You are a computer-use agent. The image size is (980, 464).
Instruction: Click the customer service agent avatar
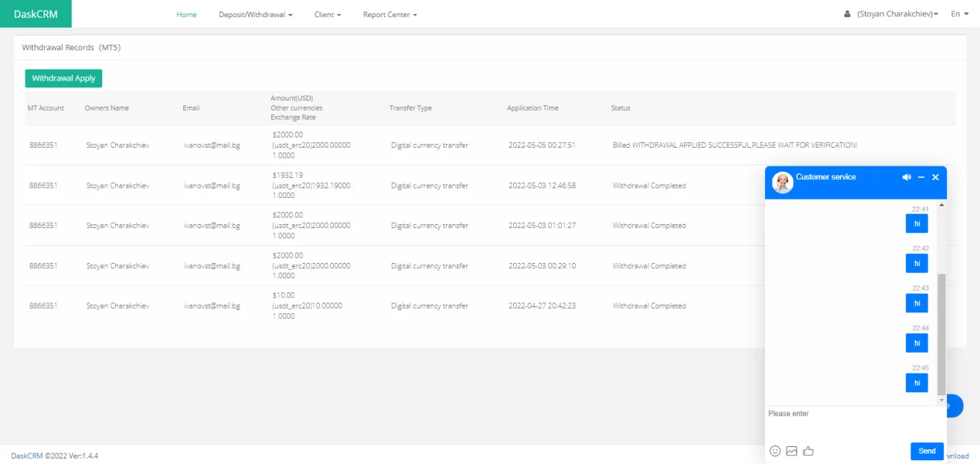point(782,182)
